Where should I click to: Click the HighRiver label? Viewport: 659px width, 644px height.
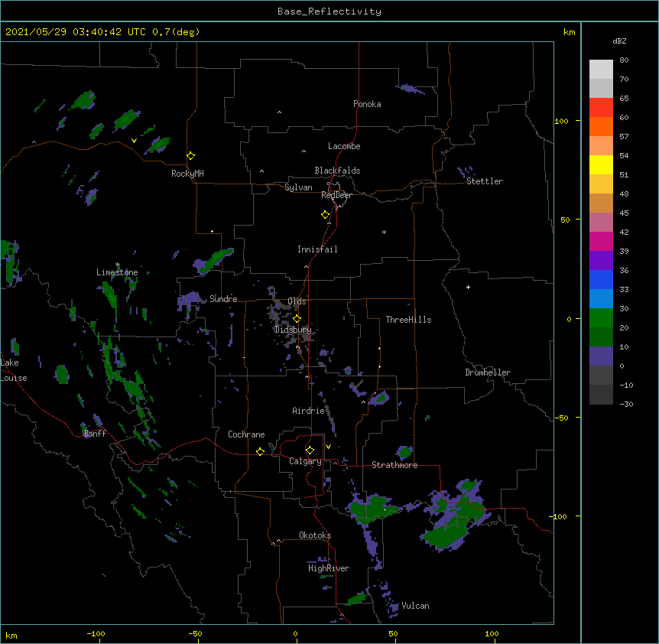tap(329, 568)
